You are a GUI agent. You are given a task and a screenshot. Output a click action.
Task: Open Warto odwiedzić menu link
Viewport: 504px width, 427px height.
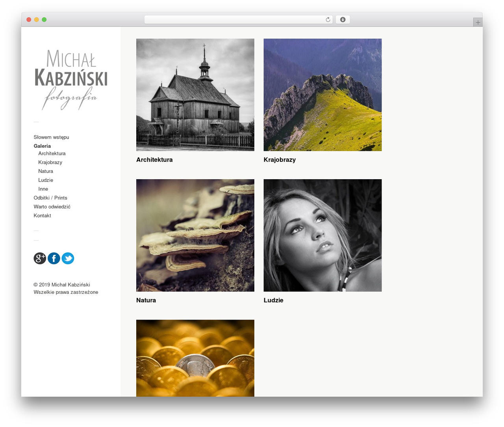coord(52,206)
